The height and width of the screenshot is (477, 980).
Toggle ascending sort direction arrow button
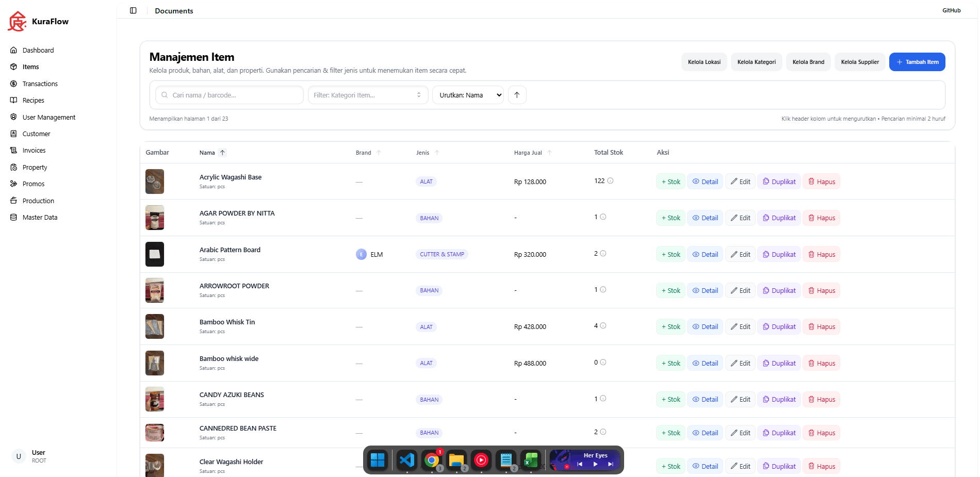pyautogui.click(x=517, y=94)
